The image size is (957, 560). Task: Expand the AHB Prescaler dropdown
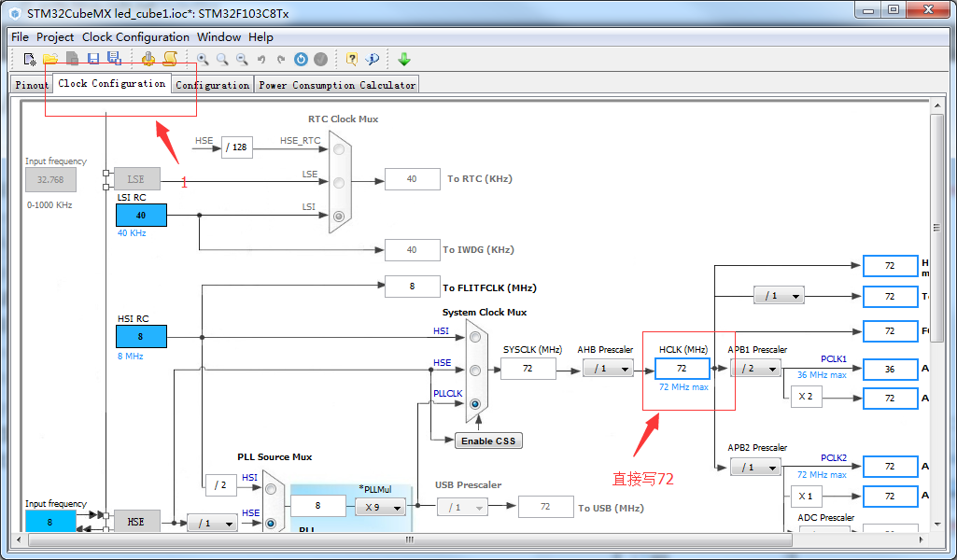608,369
